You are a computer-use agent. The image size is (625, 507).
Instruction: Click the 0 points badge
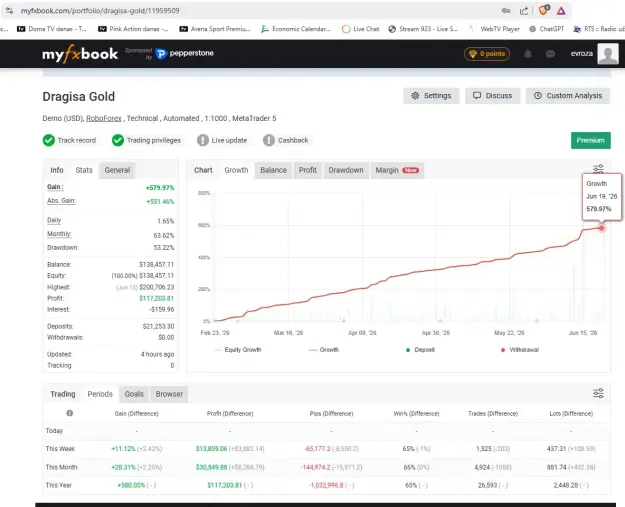[487, 54]
